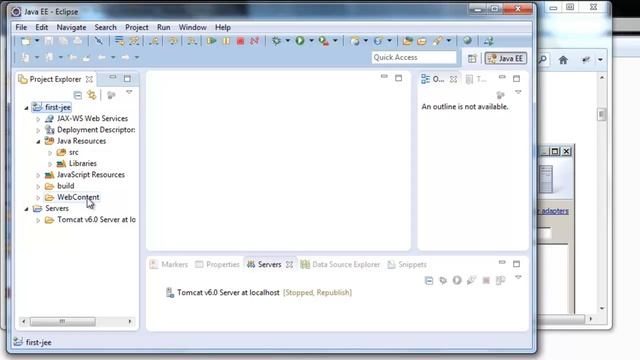Collapse the Java Resources node
The height and width of the screenshot is (360, 640).
(x=38, y=142)
